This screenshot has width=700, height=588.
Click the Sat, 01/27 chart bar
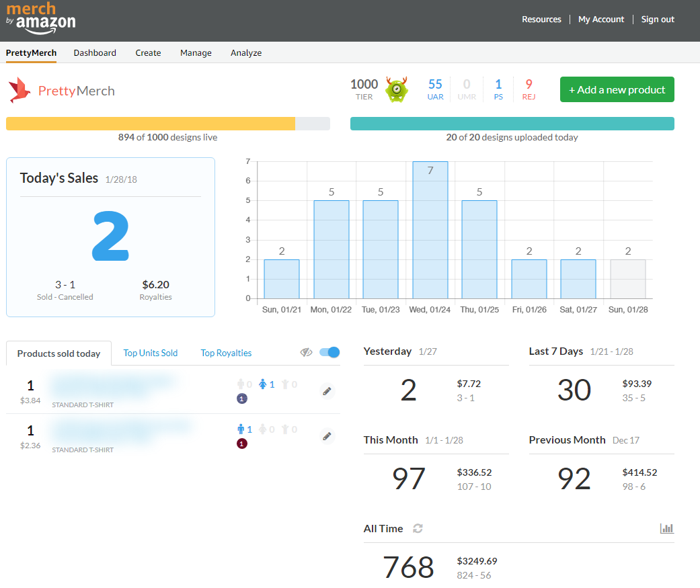coord(578,279)
